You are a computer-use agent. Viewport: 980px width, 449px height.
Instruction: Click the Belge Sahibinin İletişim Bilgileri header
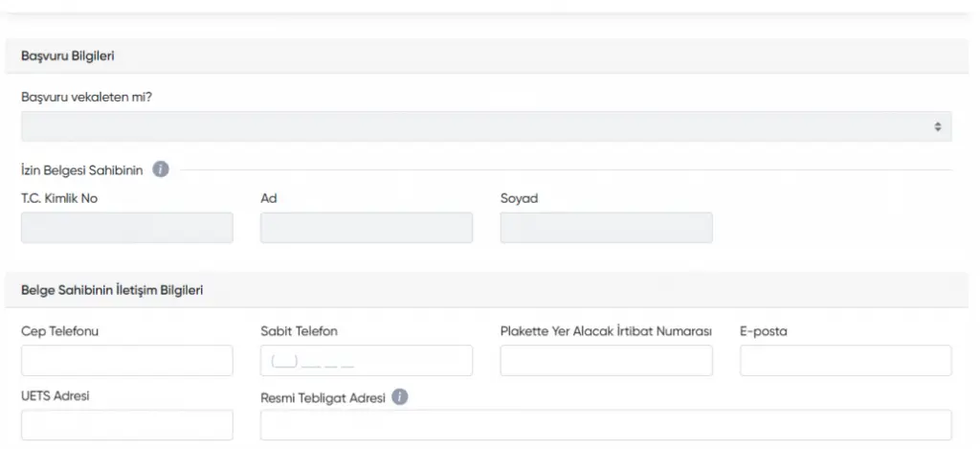click(x=111, y=290)
